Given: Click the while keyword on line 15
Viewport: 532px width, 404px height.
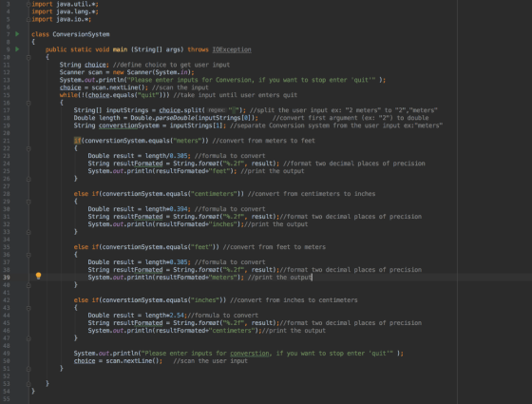Looking at the screenshot, I should pyautogui.click(x=68, y=95).
